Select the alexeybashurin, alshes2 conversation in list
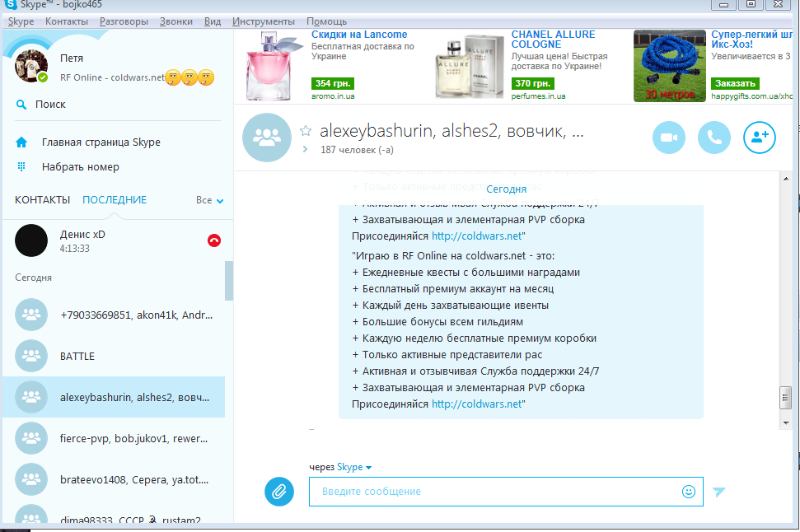This screenshot has width=800, height=532. [x=114, y=397]
